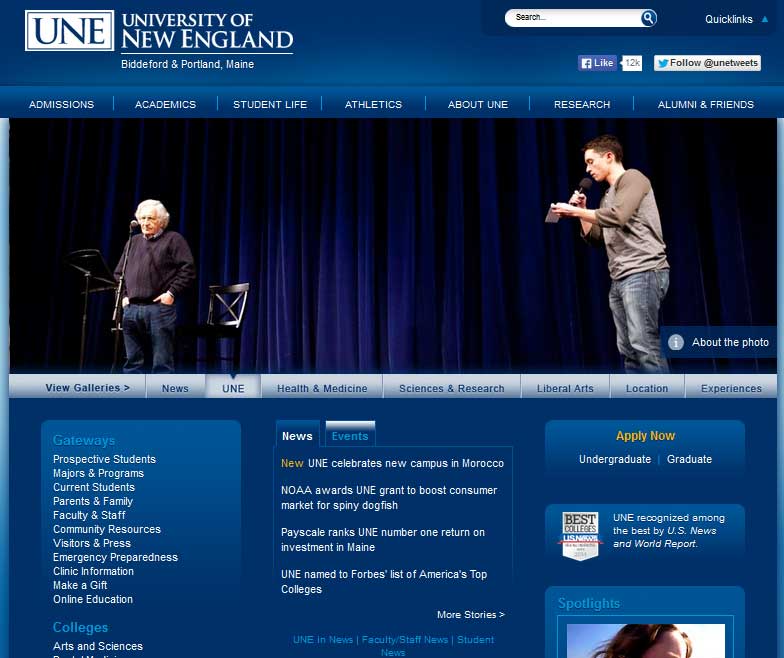This screenshot has width=784, height=658.
Task: Open the Academics menu
Action: click(x=166, y=104)
